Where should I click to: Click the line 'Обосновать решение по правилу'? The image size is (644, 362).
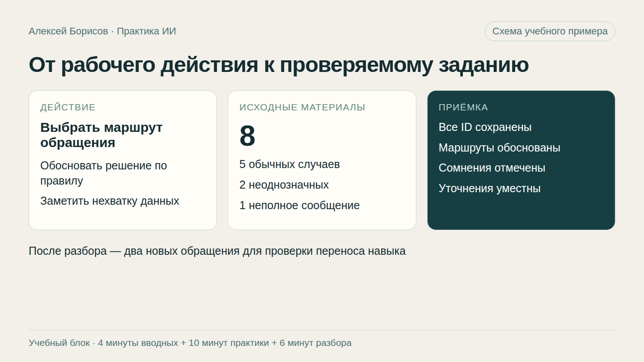(x=104, y=173)
